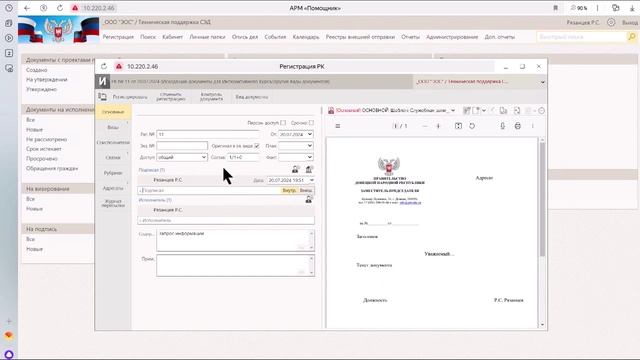The image size is (640, 360).
Task: Rotate the PDF preview
Action: [472, 126]
